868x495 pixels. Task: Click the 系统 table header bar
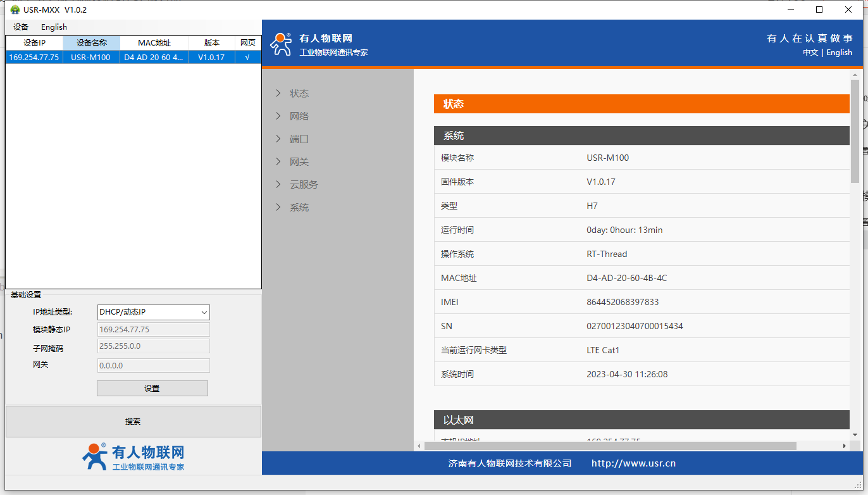point(642,135)
